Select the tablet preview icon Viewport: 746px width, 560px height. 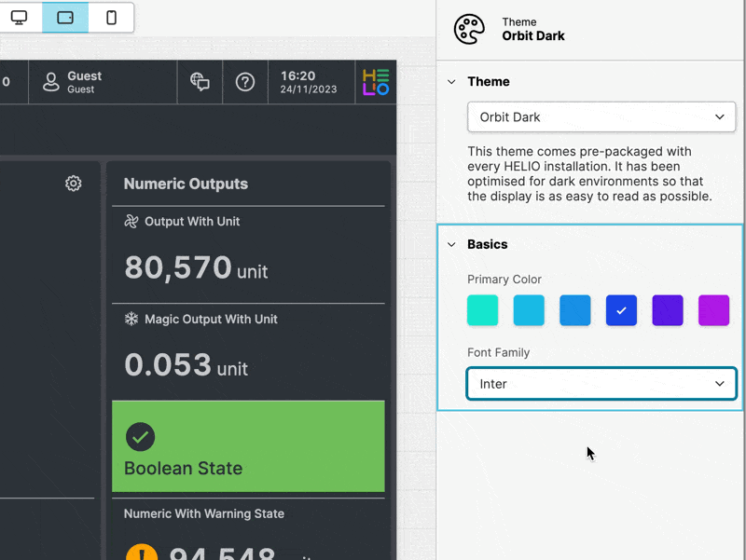65,18
